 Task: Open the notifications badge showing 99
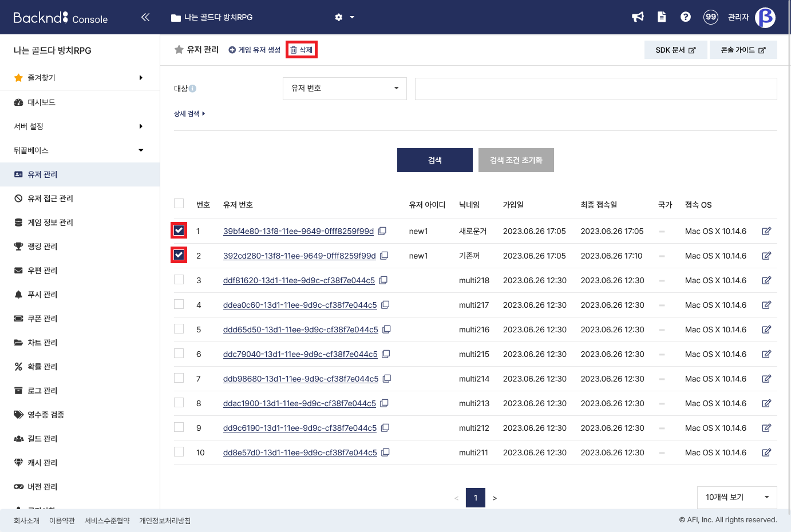pos(711,17)
